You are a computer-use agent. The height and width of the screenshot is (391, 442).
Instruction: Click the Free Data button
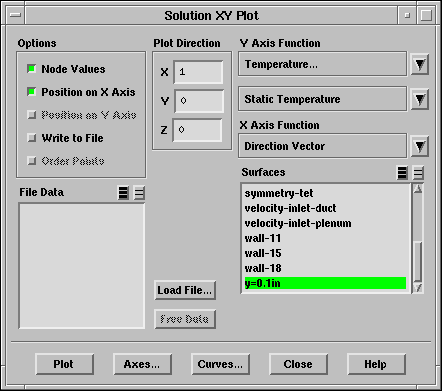(185, 319)
